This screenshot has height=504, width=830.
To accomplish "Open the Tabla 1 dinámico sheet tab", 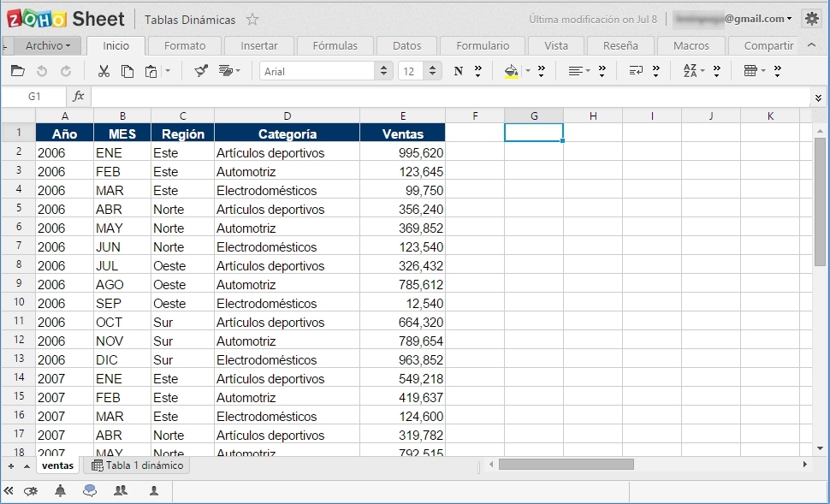I will (137, 465).
